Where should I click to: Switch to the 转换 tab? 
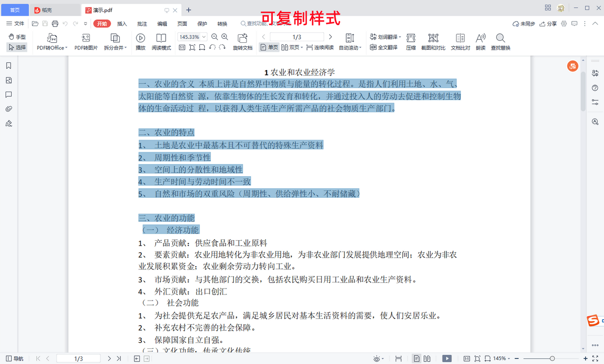(x=222, y=24)
